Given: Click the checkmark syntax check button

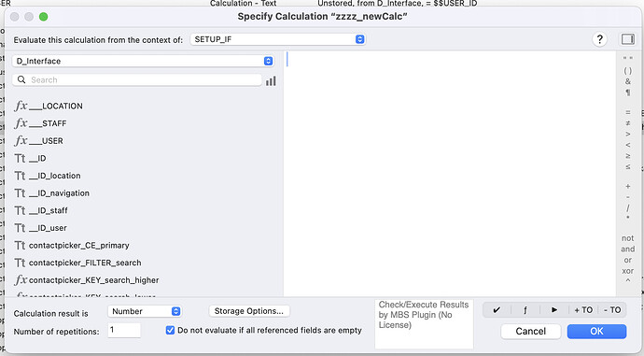Looking at the screenshot, I should point(497,310).
